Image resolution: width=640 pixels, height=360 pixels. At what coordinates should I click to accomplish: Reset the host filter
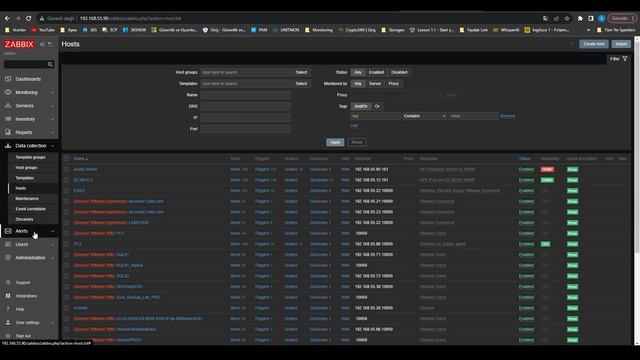pos(357,142)
